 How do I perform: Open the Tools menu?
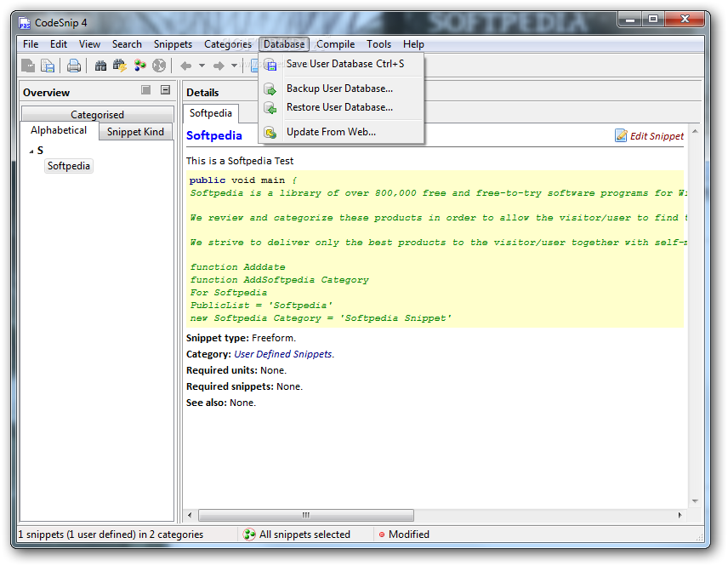378,44
